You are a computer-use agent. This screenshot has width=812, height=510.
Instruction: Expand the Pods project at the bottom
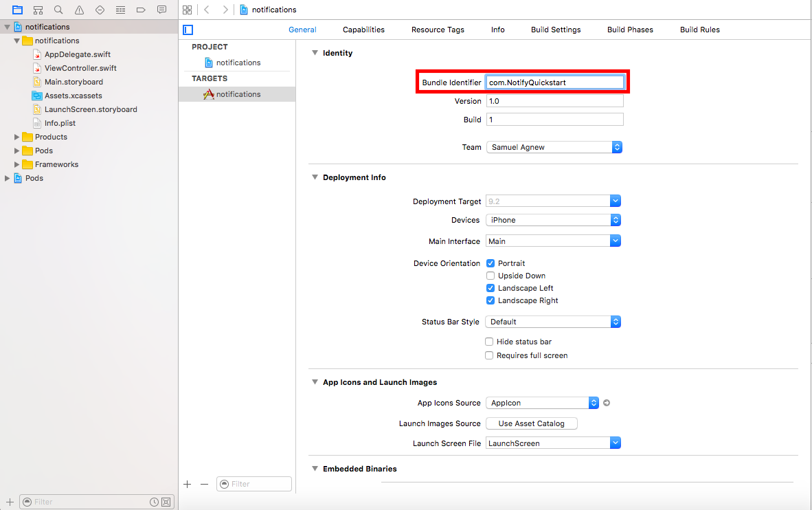pyautogui.click(x=8, y=178)
